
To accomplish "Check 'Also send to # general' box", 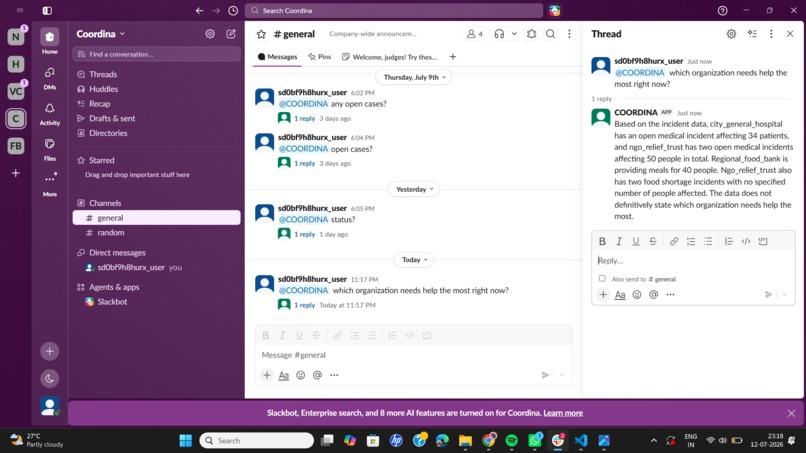I will click(x=602, y=279).
